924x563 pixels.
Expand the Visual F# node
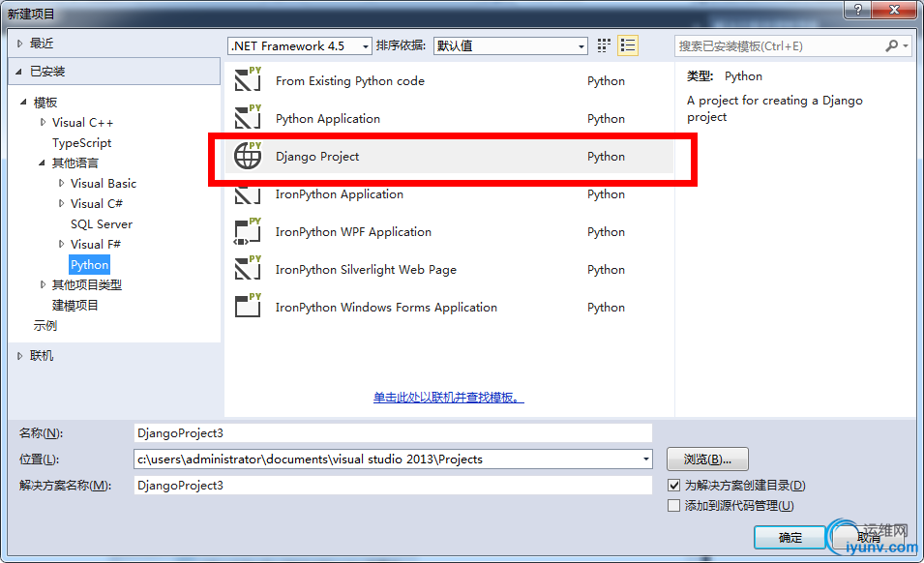(x=61, y=244)
